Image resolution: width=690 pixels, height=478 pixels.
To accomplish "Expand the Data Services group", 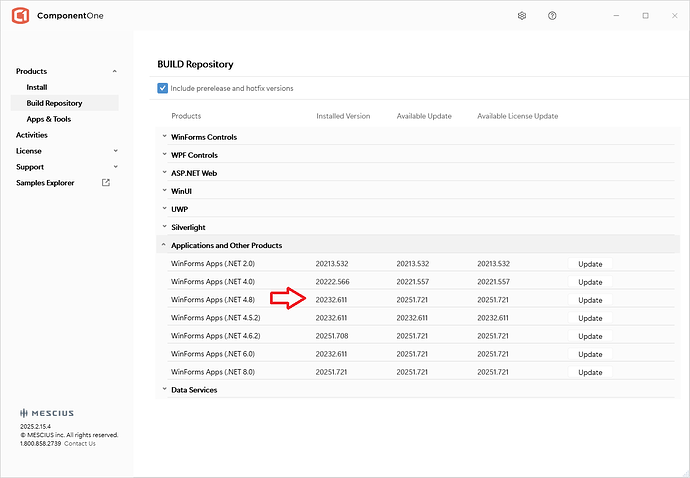I will click(164, 390).
